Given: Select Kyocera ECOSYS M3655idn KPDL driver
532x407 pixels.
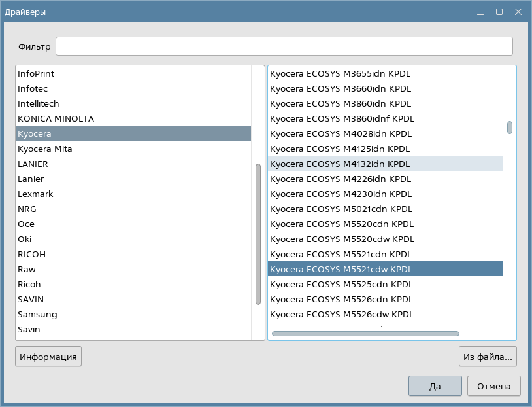Looking at the screenshot, I should point(385,73).
